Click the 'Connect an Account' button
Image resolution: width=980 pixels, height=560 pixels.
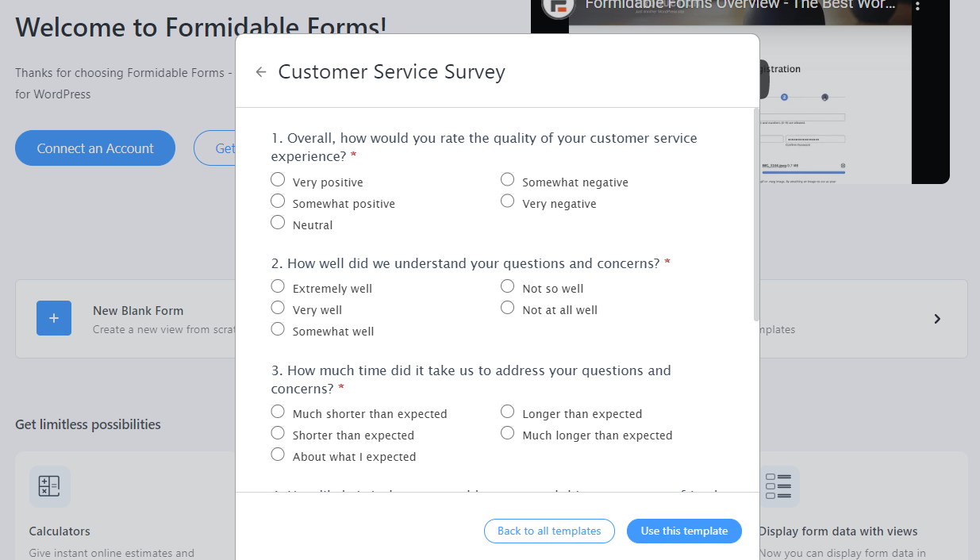(x=94, y=148)
